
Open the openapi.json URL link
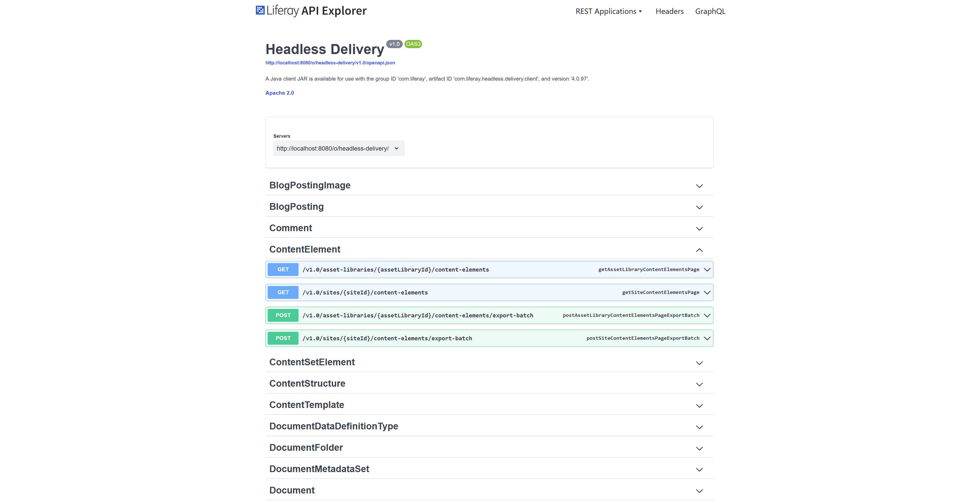330,63
